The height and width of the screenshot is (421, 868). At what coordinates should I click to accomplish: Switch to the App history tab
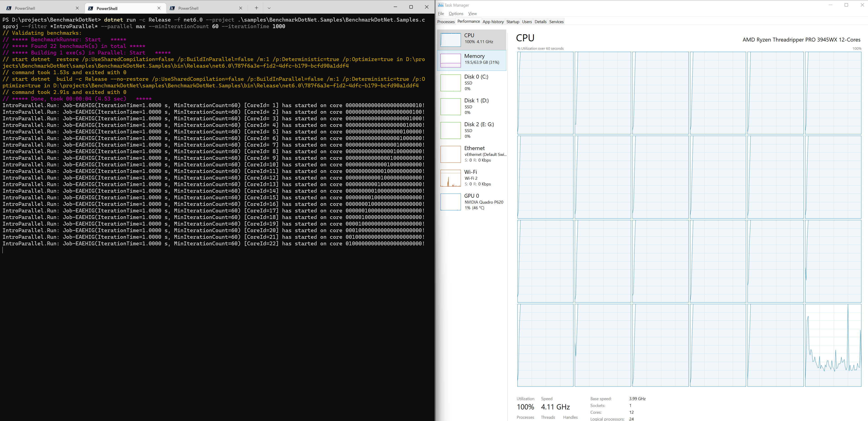click(x=493, y=22)
